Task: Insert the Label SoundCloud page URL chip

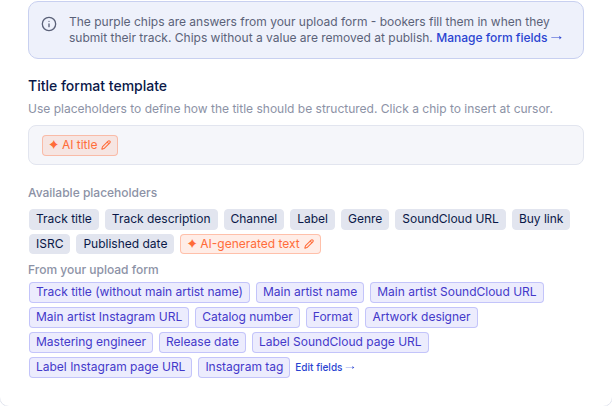Action: pyautogui.click(x=340, y=342)
